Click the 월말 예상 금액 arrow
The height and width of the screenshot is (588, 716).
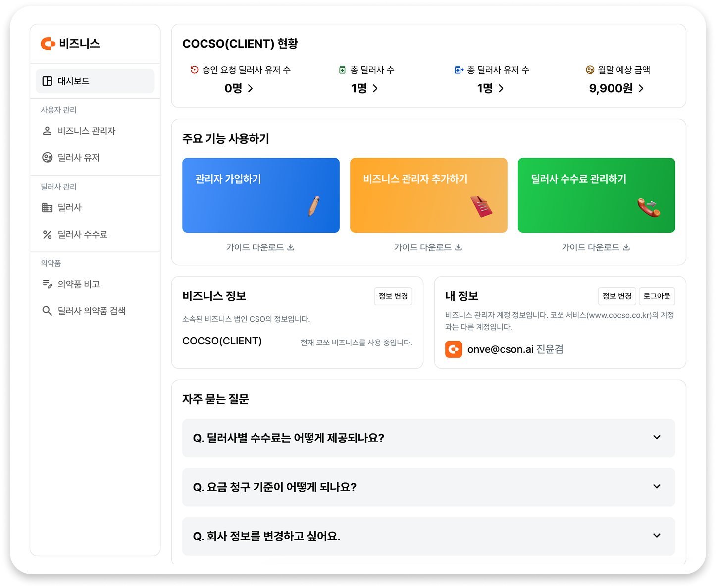point(642,88)
